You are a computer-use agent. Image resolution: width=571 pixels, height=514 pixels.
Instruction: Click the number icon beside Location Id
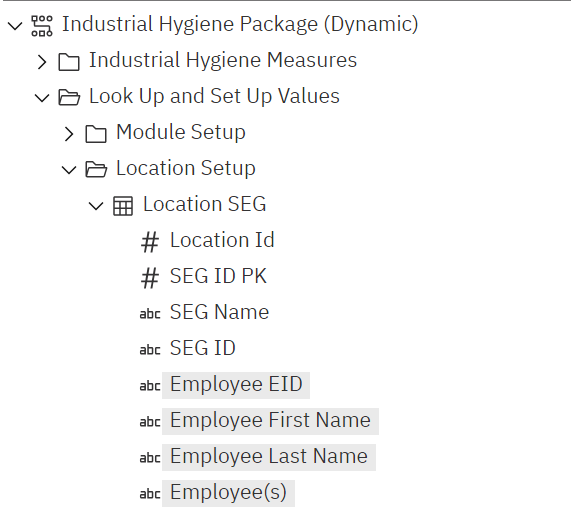click(x=150, y=242)
